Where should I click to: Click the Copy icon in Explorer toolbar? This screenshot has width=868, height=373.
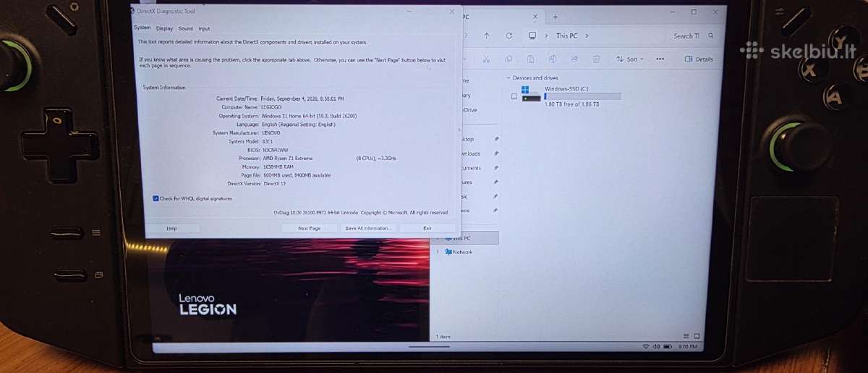(x=509, y=59)
